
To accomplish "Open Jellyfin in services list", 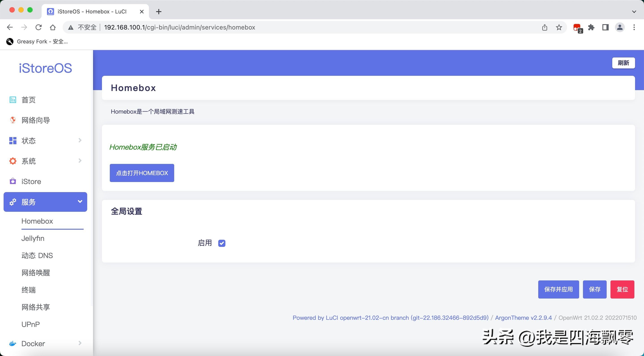I will click(x=33, y=238).
